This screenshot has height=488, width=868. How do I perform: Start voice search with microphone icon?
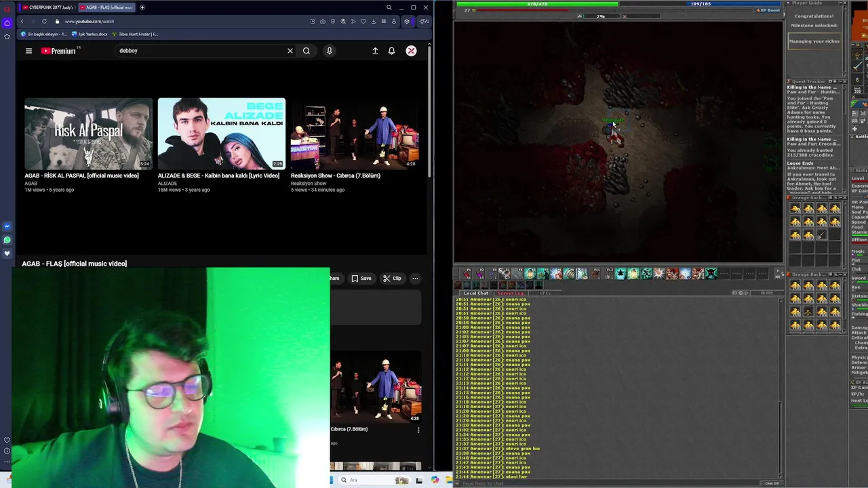coord(330,51)
